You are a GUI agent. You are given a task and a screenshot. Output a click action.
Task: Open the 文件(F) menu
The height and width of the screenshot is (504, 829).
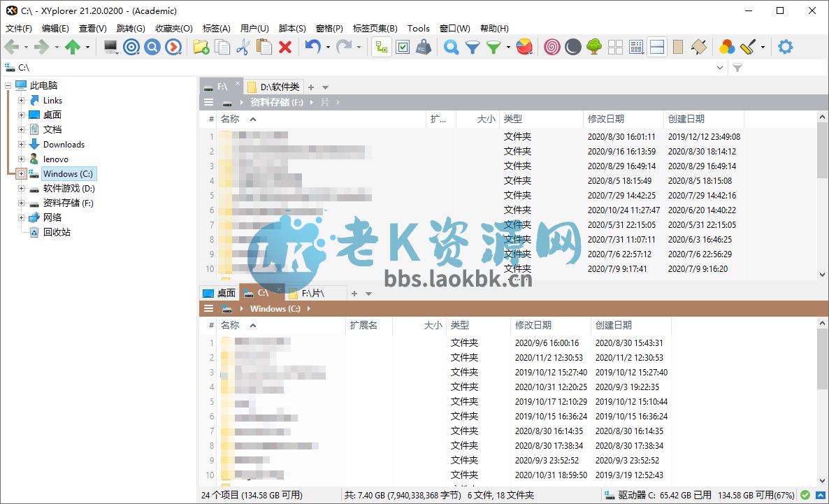point(18,29)
